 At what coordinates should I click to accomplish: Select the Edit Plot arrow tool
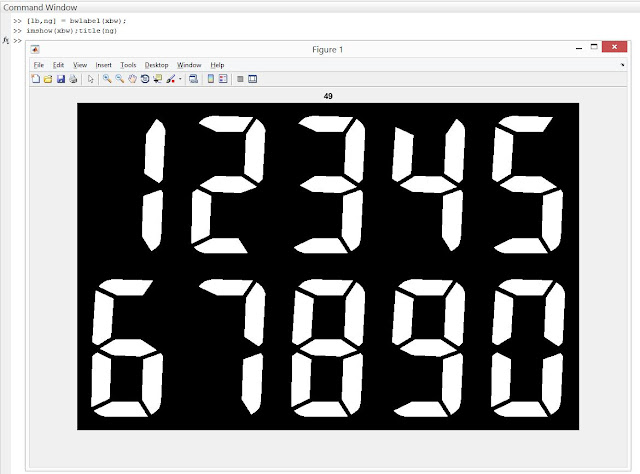click(91, 79)
